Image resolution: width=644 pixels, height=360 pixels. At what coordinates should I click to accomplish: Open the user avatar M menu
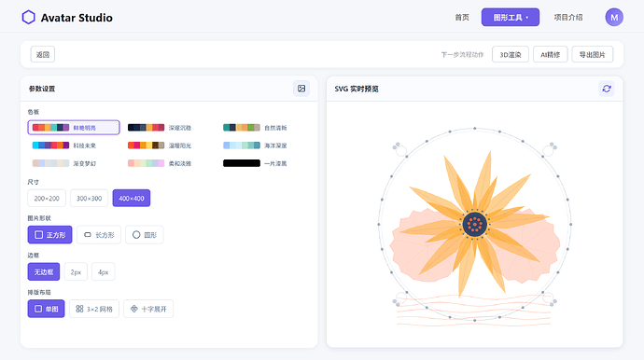[x=614, y=17]
